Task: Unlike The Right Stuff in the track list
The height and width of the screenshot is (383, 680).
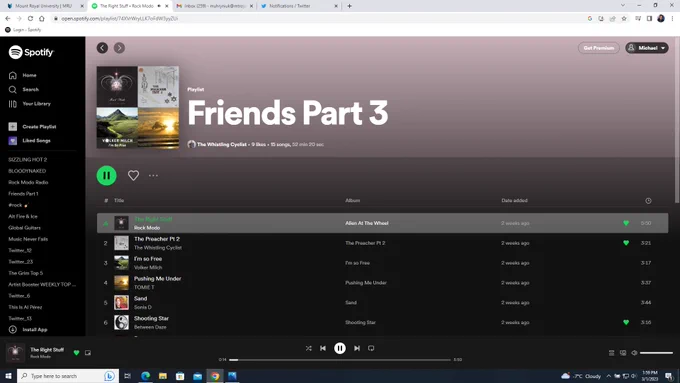Action: (x=626, y=223)
